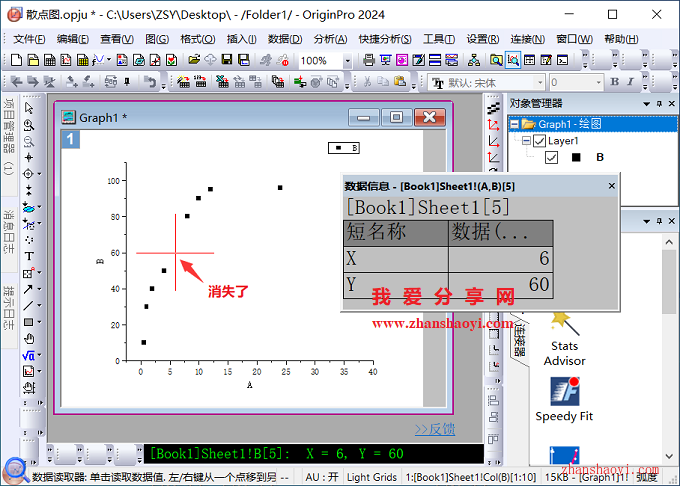Click the apps panel vertical scrollbar down arrow
Viewport: 680px width, 486px height.
669,456
